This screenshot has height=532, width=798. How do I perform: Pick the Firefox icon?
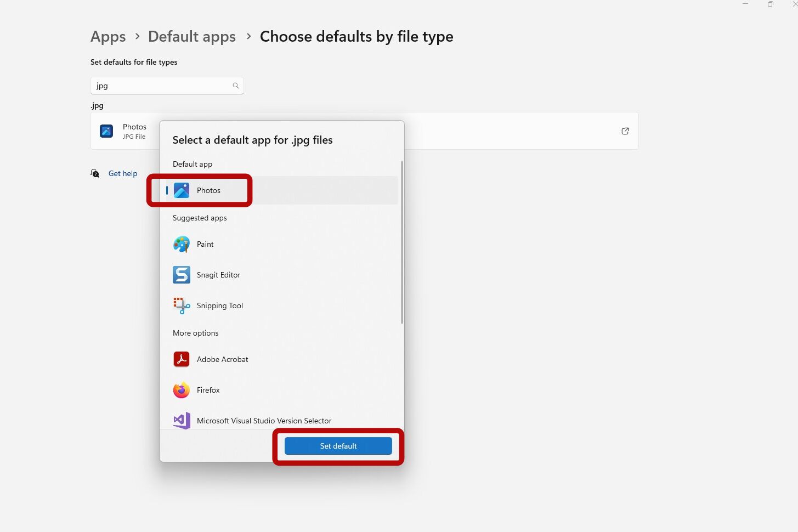[182, 390]
